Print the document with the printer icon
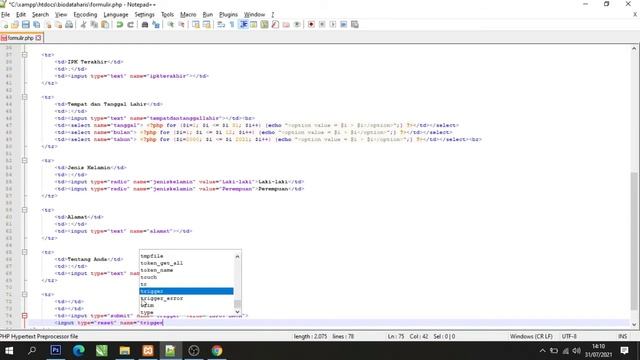Viewport: 640px width, 360px height. pos(69,25)
